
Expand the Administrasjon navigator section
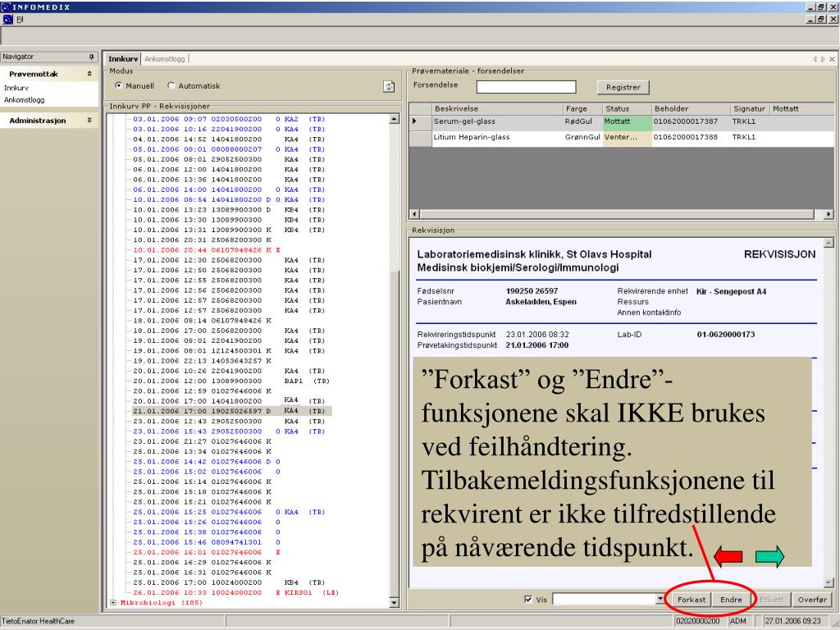pyautogui.click(x=89, y=121)
